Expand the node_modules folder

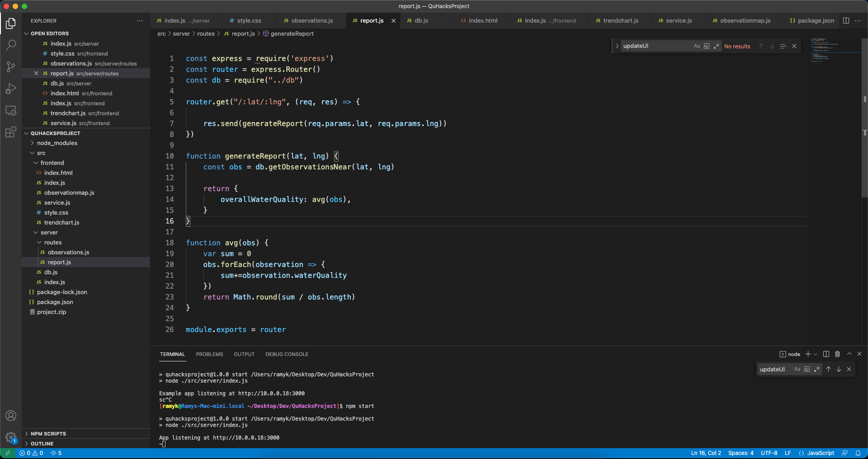pyautogui.click(x=57, y=143)
